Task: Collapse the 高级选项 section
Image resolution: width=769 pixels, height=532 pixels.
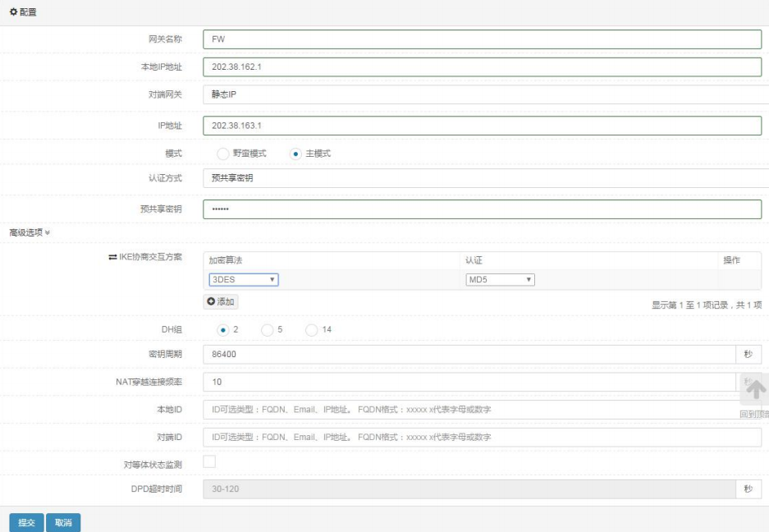Action: (30, 232)
